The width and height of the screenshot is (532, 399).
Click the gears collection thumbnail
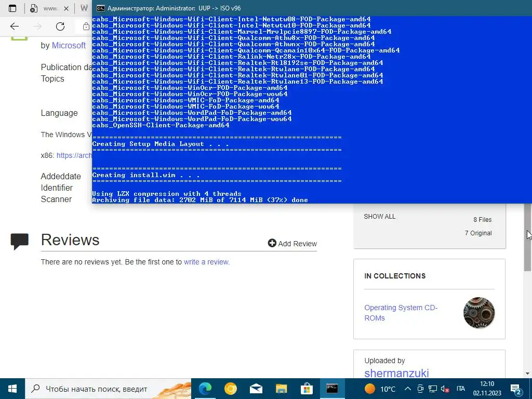478,313
